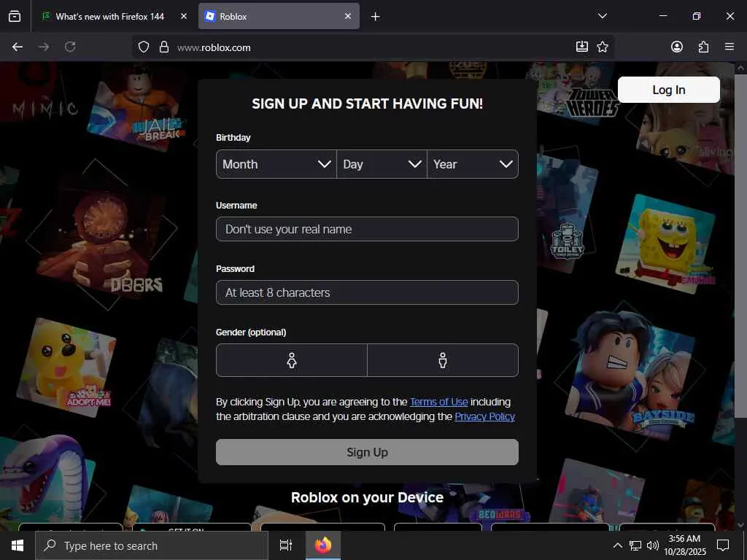Click page vertical scrollbar down arrow
This screenshot has height=560, width=747.
pos(740,525)
